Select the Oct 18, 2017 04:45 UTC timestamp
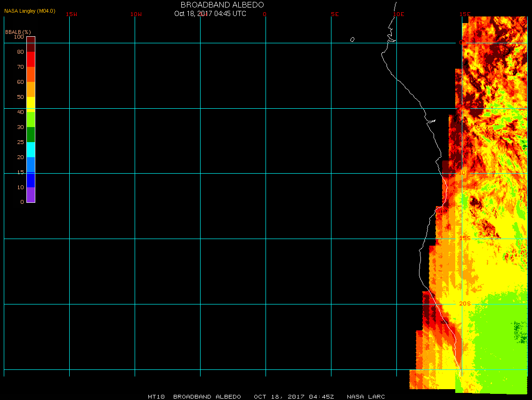The image size is (532, 400). pos(210,14)
